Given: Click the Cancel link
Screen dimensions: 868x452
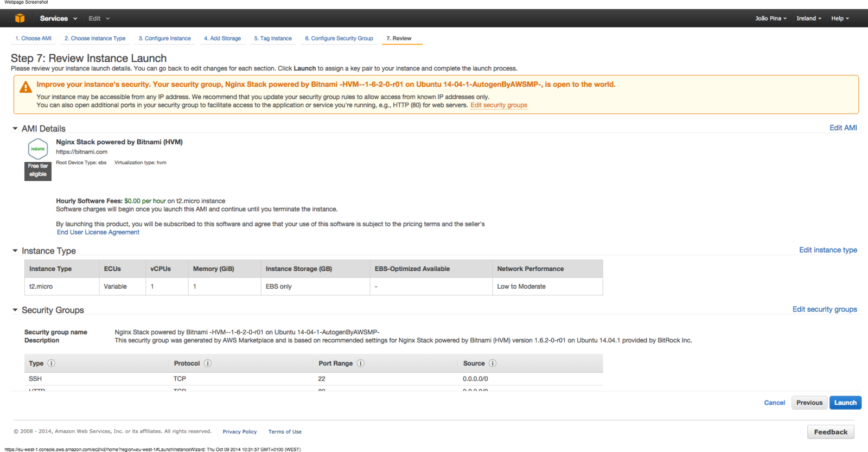Looking at the screenshot, I should pos(774,403).
